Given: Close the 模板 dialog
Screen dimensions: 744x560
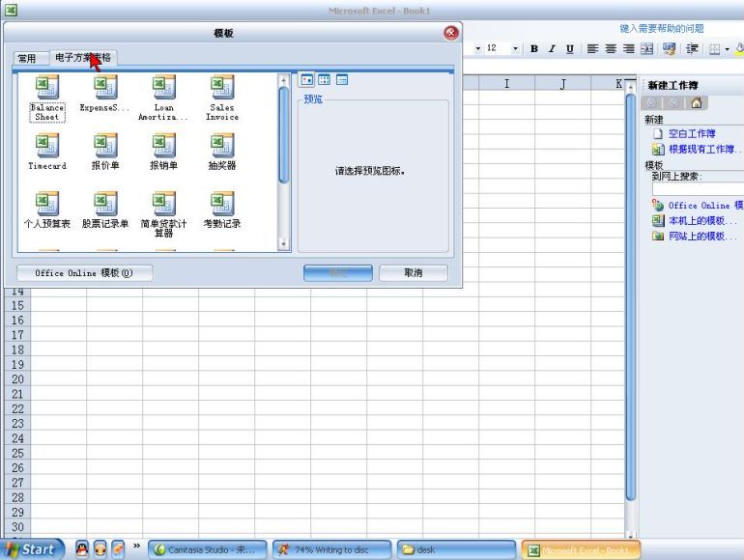Looking at the screenshot, I should 451,33.
